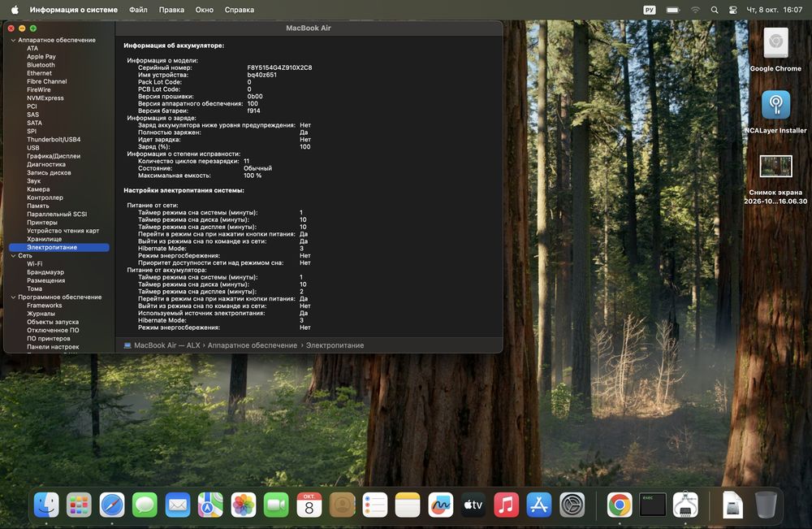Open Safari browser in the Dock
The image size is (812, 529).
click(x=112, y=505)
